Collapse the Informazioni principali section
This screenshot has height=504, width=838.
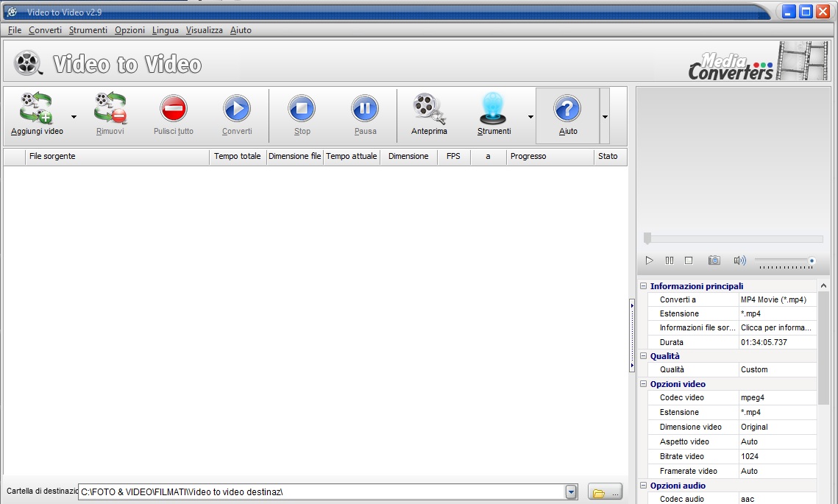pos(644,286)
